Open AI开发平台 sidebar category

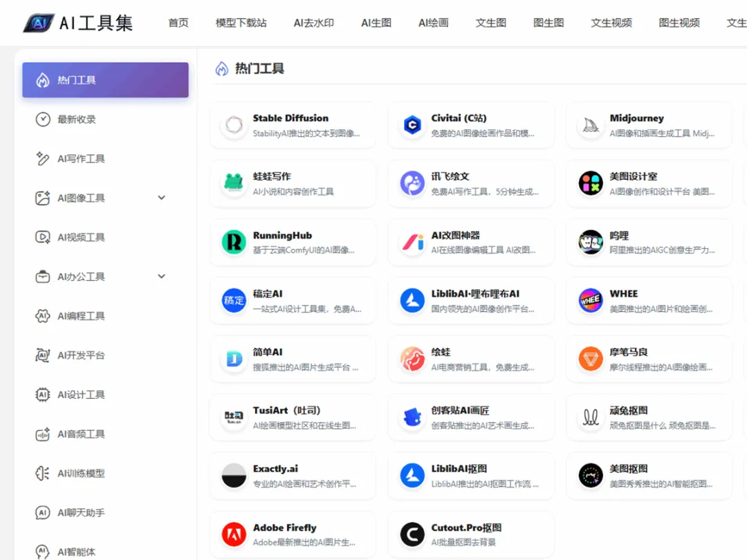[x=105, y=355]
